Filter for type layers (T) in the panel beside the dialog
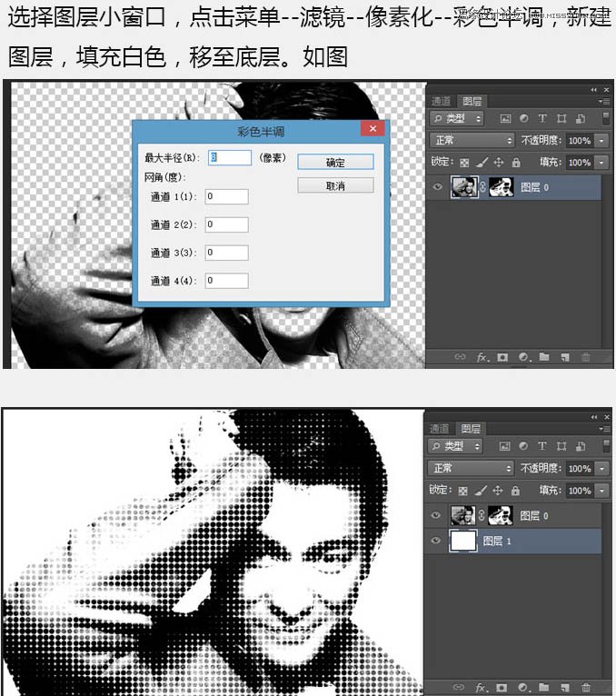This screenshot has width=616, height=696. [x=541, y=118]
